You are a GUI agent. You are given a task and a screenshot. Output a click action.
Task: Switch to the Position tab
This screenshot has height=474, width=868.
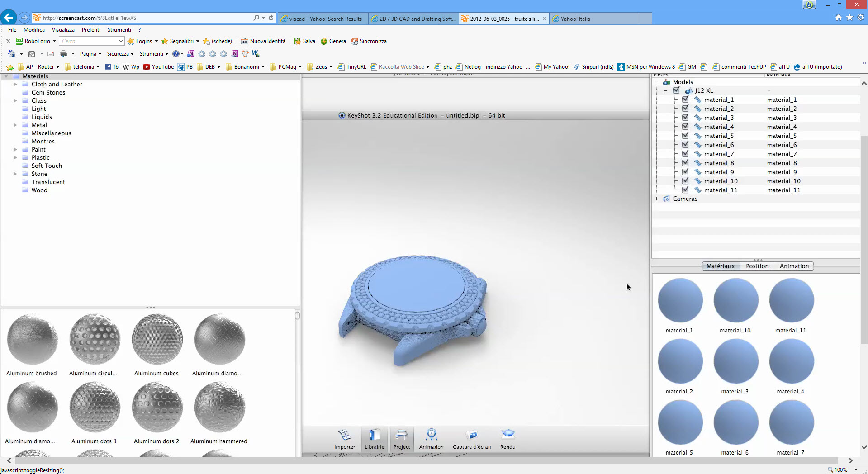(757, 266)
